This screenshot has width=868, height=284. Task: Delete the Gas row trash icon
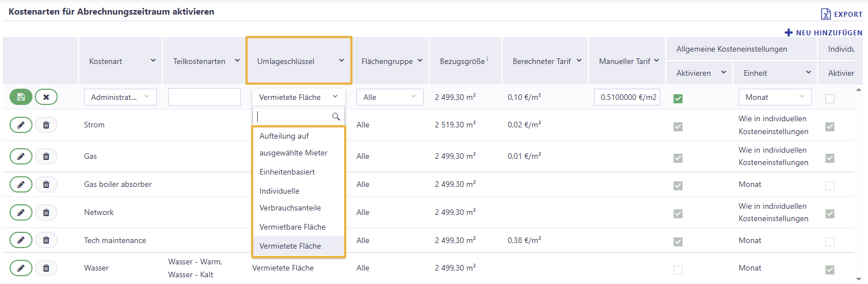coord(46,156)
